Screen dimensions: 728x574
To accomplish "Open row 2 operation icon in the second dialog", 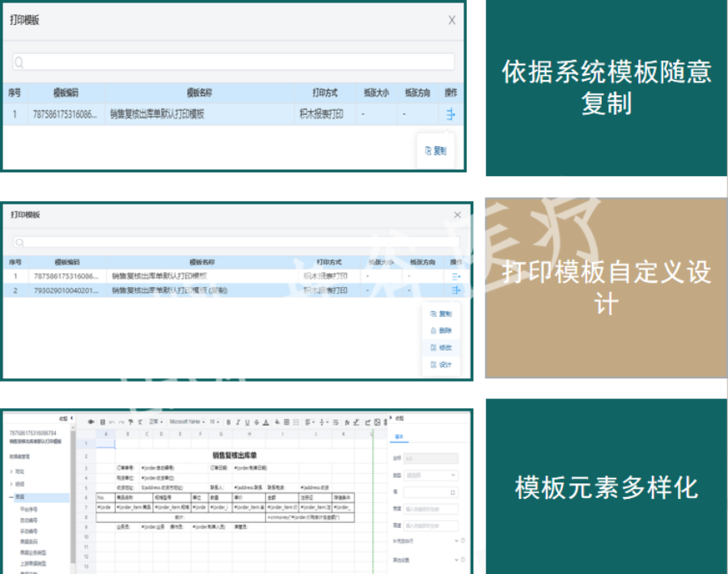I will (x=456, y=290).
